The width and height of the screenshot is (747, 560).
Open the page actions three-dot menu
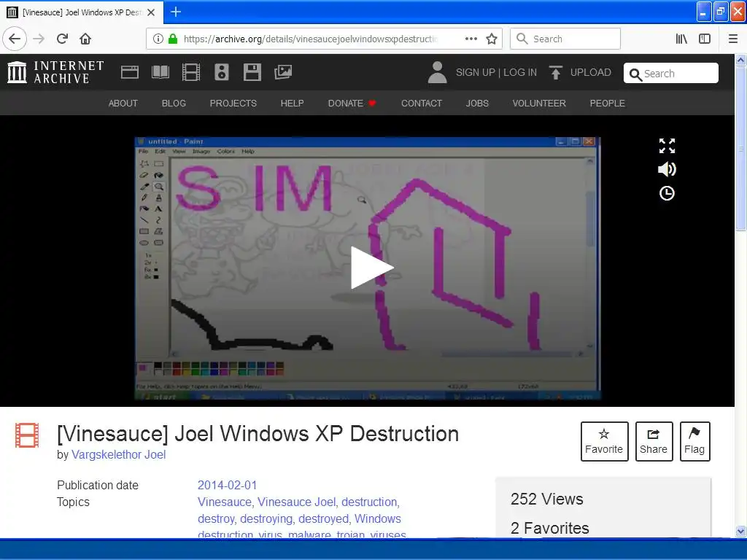coord(471,39)
